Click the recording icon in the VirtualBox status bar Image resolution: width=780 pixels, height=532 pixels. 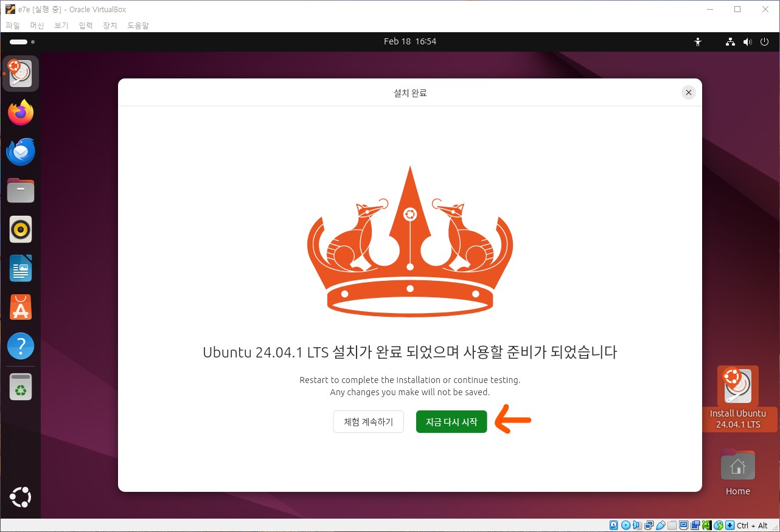click(x=695, y=525)
